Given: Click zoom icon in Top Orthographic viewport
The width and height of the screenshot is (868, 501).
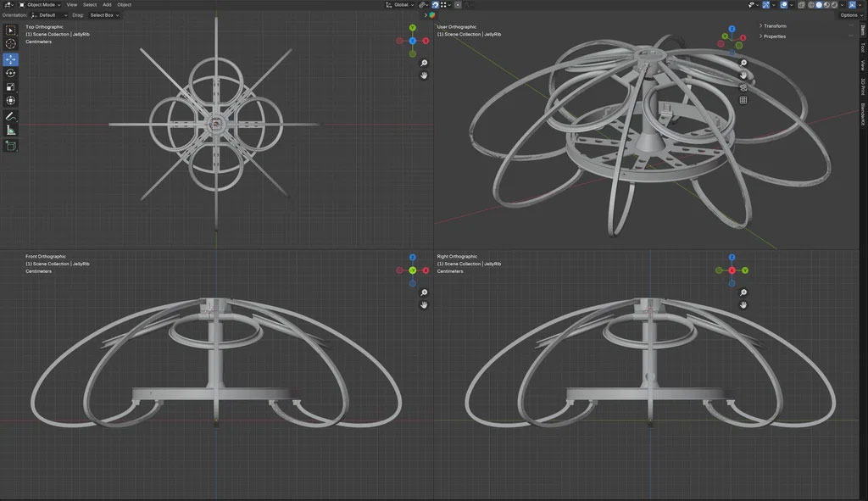Looking at the screenshot, I should pos(424,63).
